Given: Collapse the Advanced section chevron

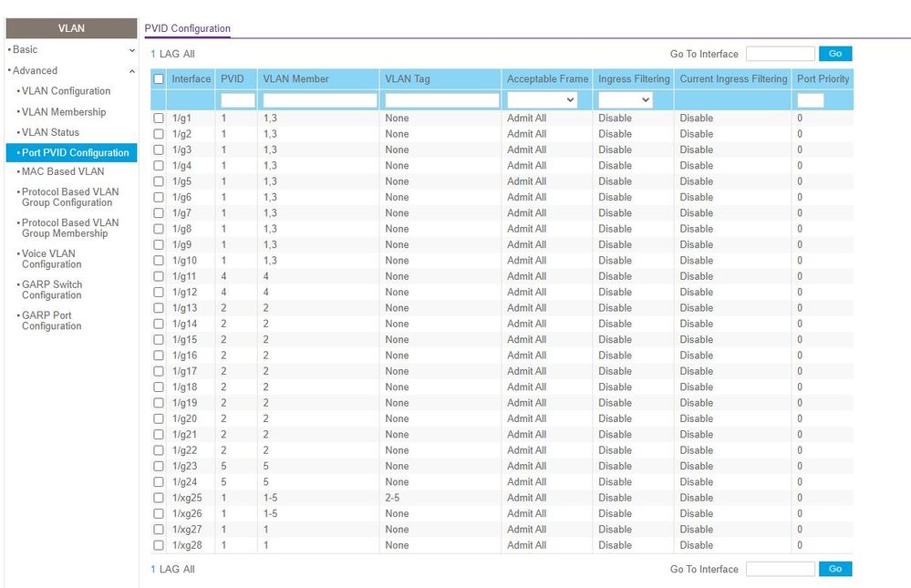Looking at the screenshot, I should tap(132, 71).
